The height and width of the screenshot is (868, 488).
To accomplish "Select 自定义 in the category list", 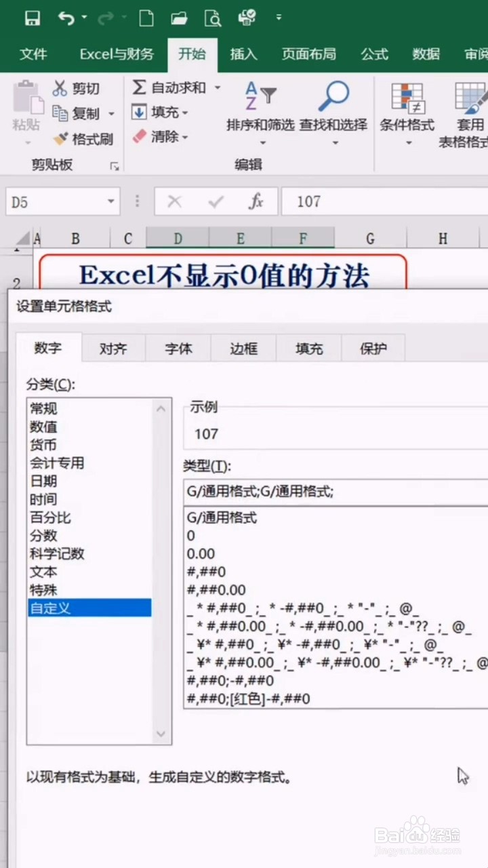I will click(x=89, y=608).
